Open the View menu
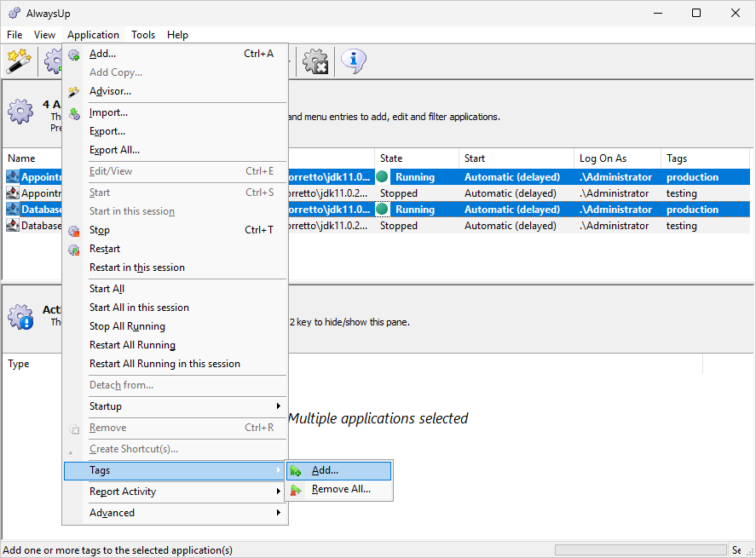756x558 pixels. coord(44,35)
